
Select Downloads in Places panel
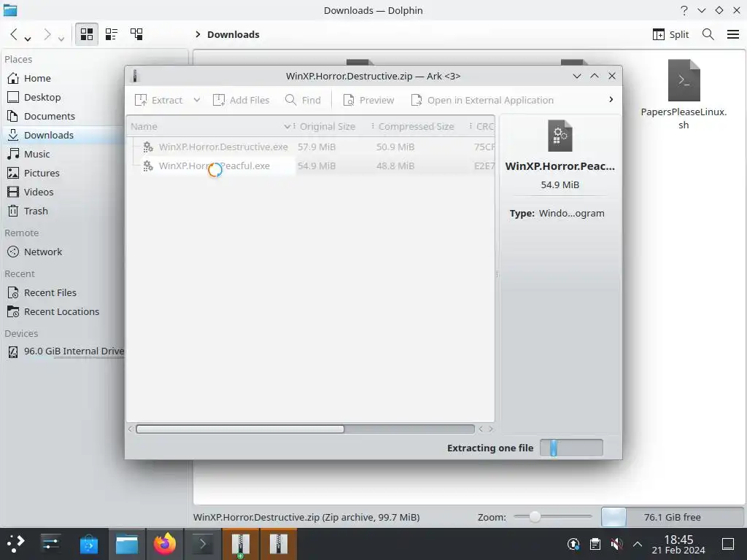click(x=63, y=135)
